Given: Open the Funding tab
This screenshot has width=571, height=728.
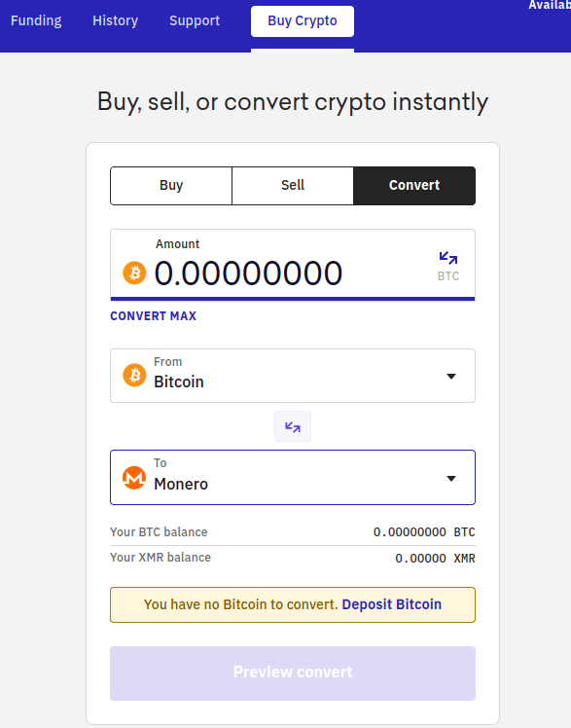Looking at the screenshot, I should point(36,20).
